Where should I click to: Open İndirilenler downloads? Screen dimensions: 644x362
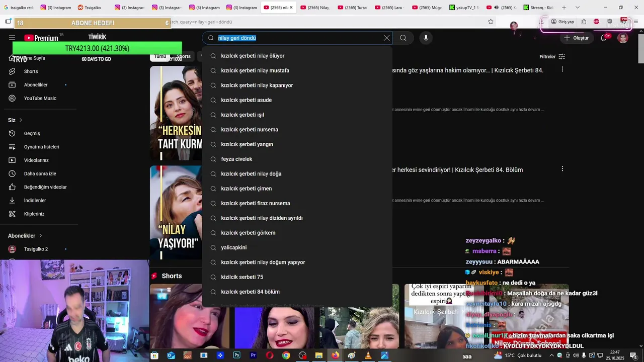click(35, 200)
